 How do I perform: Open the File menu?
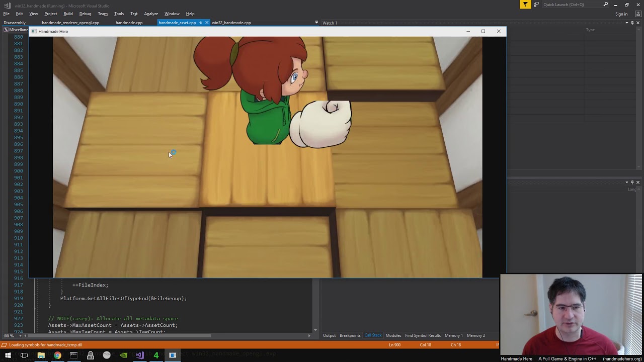[7, 14]
